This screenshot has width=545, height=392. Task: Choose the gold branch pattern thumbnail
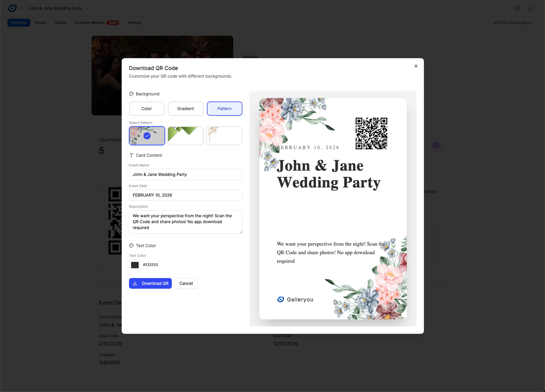224,136
